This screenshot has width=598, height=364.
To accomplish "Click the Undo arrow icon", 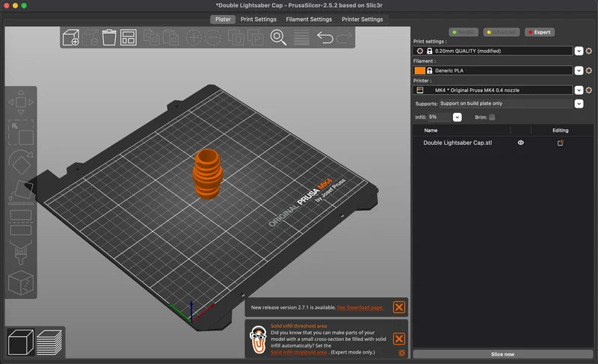I will click(x=325, y=37).
